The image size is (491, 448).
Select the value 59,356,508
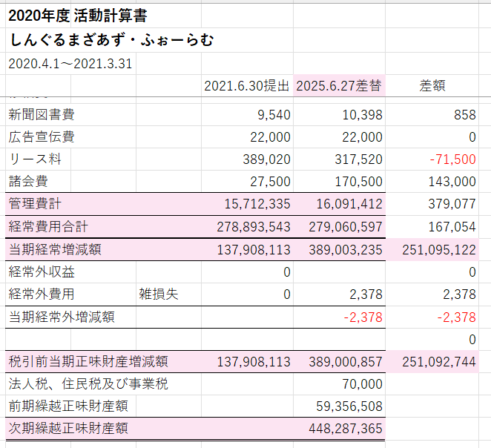tap(349, 406)
